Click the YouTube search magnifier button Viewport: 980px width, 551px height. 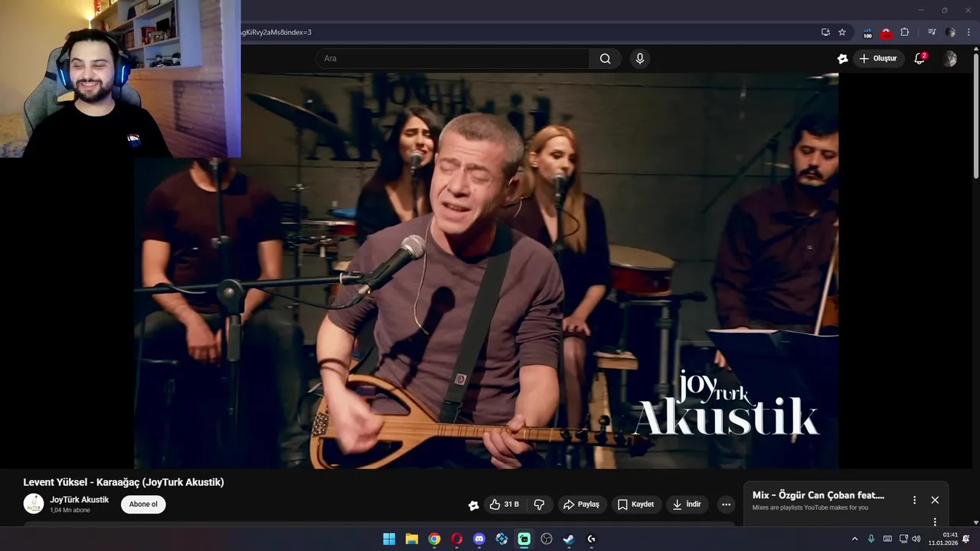tap(605, 58)
